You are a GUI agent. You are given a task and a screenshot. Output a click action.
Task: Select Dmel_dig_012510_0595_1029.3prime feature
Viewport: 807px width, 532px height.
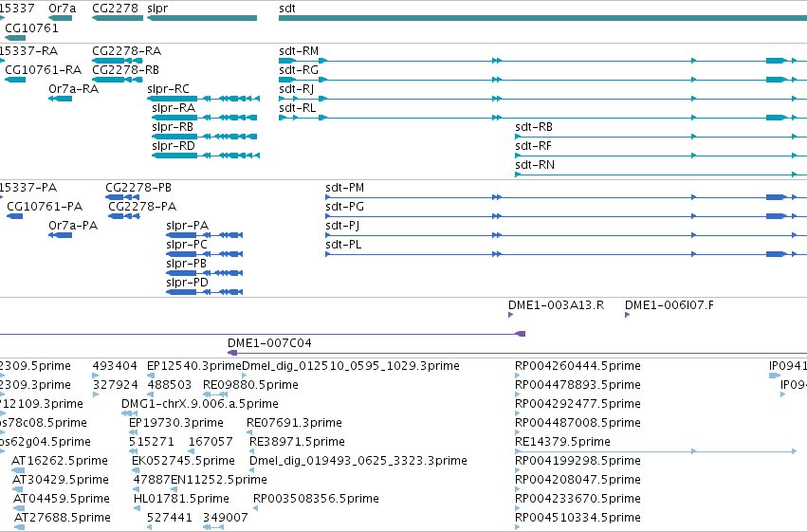pyautogui.click(x=245, y=376)
